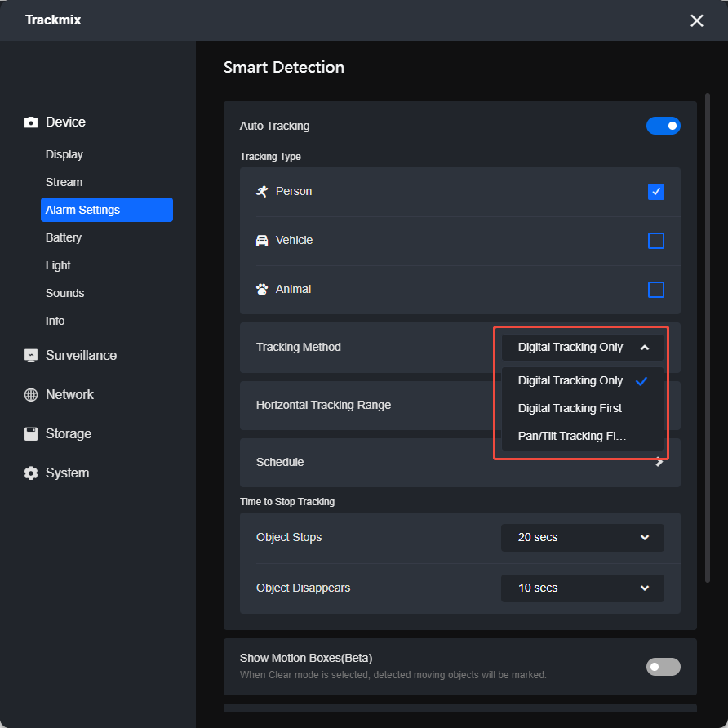Click the Tracking Method label
This screenshot has width=728, height=728.
click(x=299, y=348)
